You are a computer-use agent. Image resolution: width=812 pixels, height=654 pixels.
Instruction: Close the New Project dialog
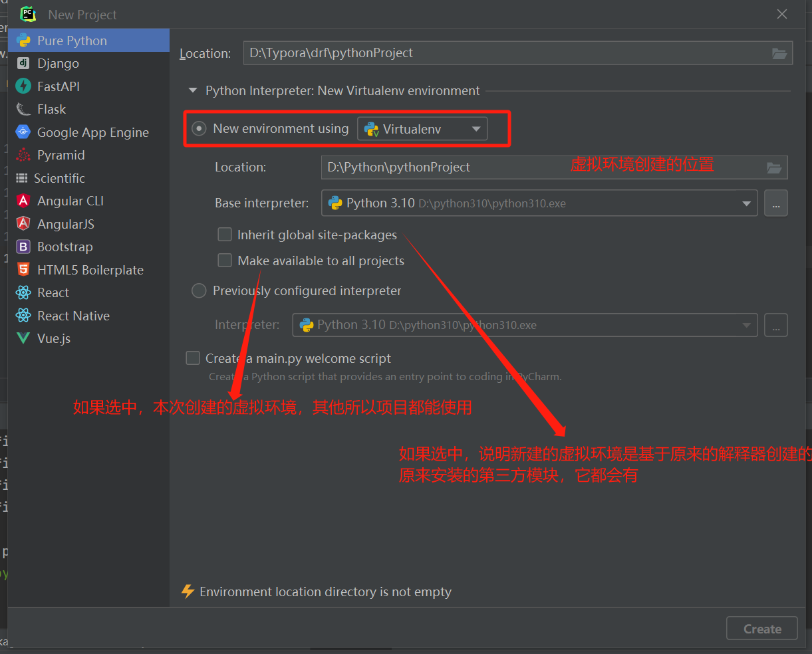tap(782, 14)
